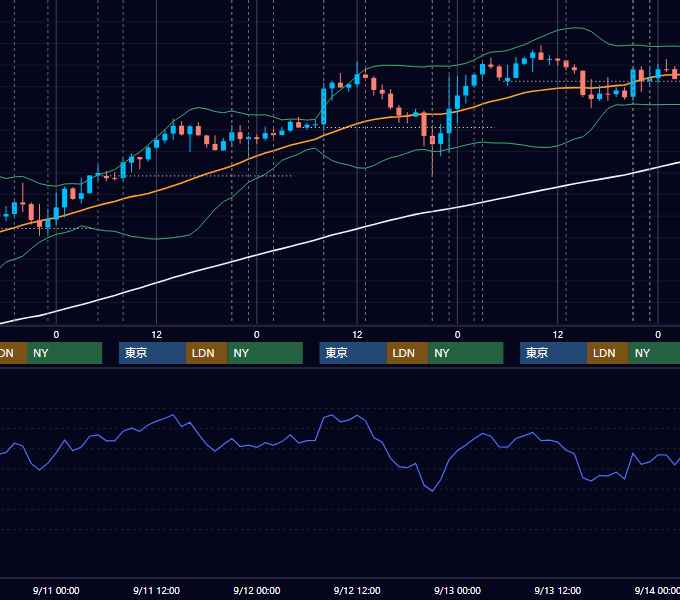680x600 pixels.
Task: Click the hour label 12 above 9/12 12:00
Action: [x=357, y=335]
